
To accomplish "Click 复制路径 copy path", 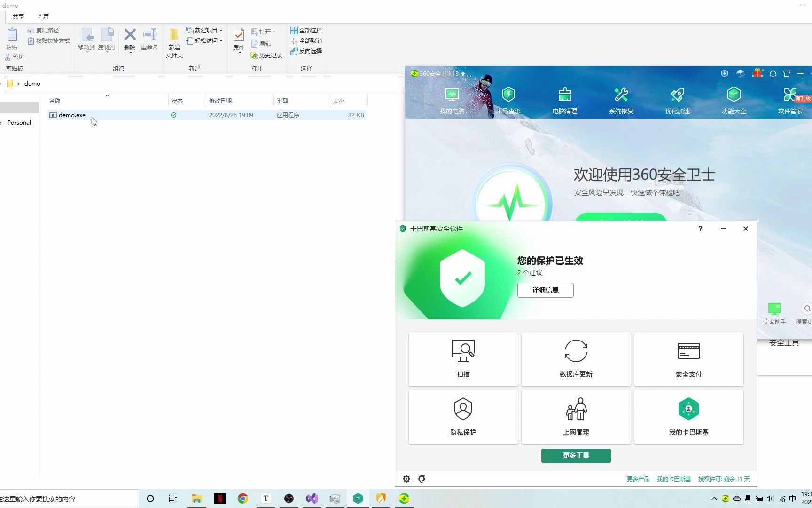I will [43, 31].
